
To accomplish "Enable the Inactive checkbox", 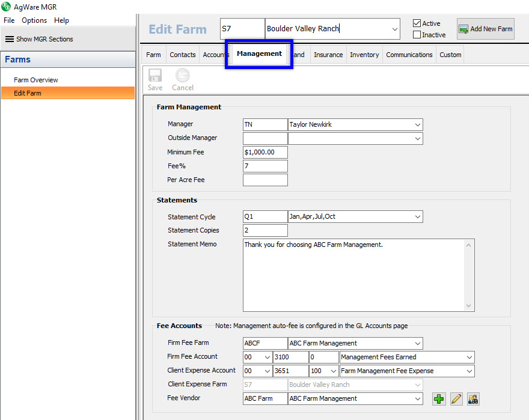I will tap(417, 35).
